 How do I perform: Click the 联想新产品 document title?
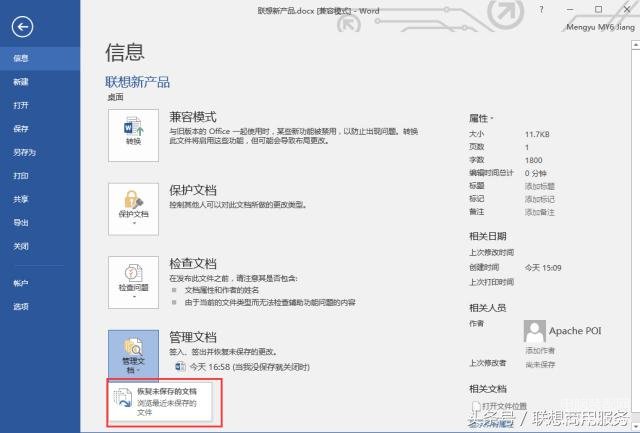click(138, 82)
